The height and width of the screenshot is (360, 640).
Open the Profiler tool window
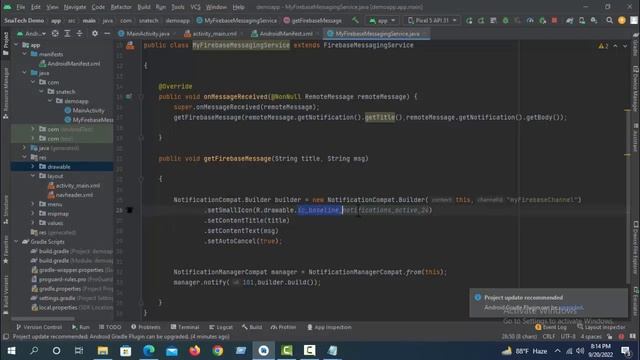tap(283, 327)
